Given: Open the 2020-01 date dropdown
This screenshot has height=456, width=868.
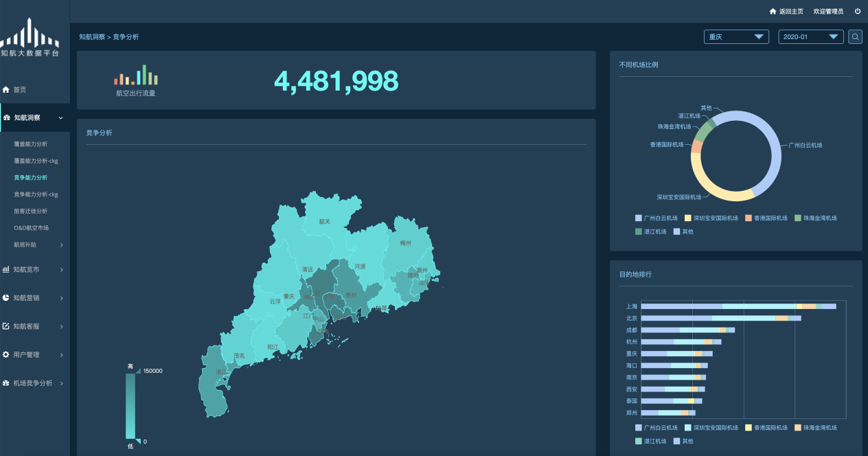Looking at the screenshot, I should (x=810, y=37).
